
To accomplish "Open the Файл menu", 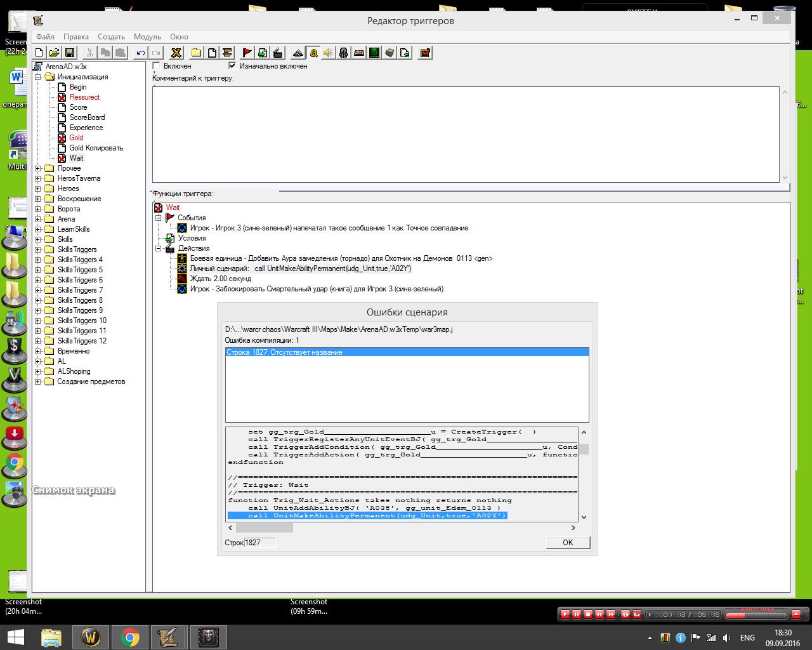I will pos(45,37).
